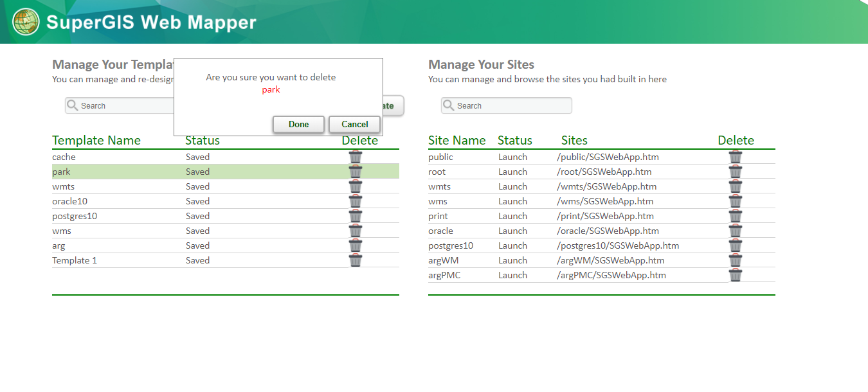This screenshot has width=868, height=392.
Task: Select the postgres10 template name
Action: (75, 216)
